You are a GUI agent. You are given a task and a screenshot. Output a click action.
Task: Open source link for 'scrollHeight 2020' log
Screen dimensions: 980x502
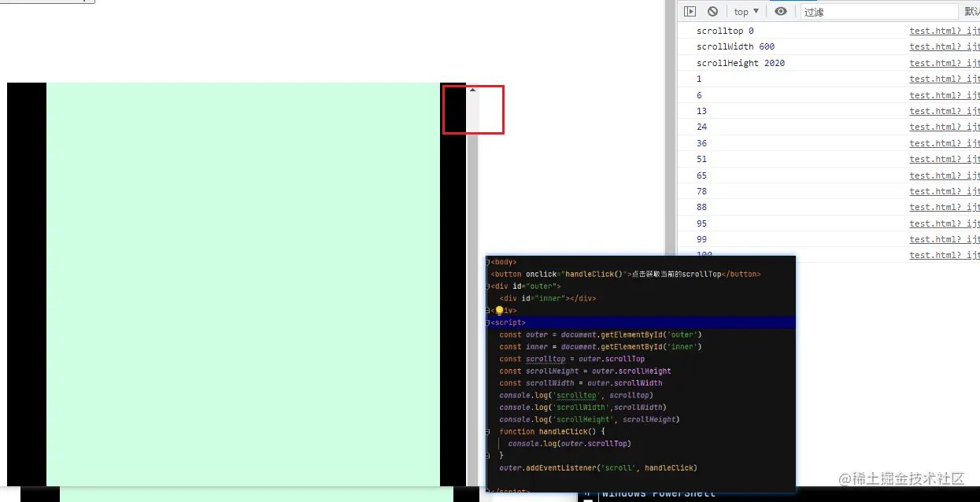click(945, 63)
